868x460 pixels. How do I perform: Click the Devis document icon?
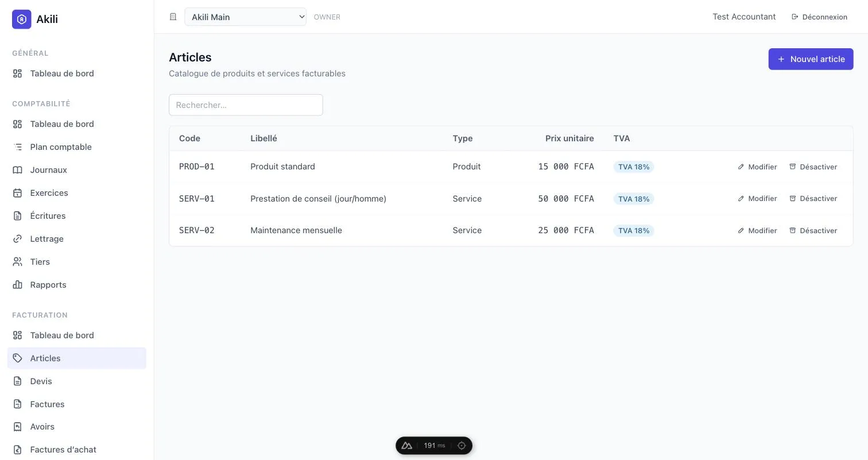click(18, 381)
